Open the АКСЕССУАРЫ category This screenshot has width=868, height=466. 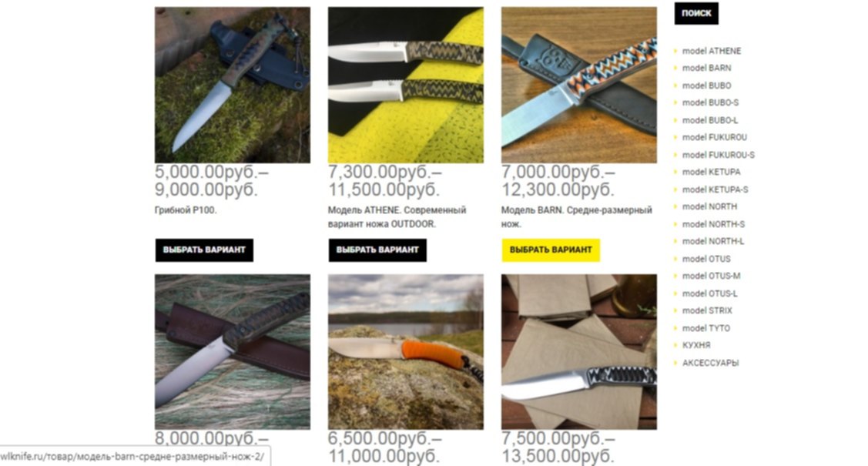pyautogui.click(x=710, y=363)
